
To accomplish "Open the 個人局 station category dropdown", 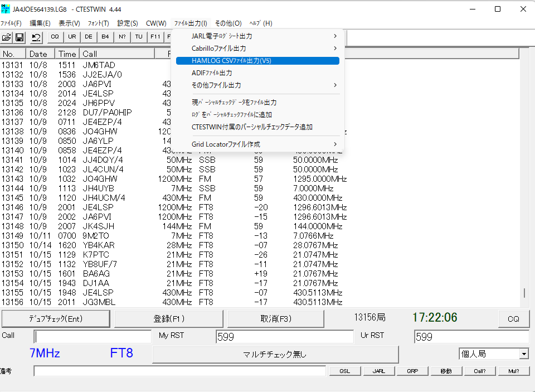I will click(524, 354).
